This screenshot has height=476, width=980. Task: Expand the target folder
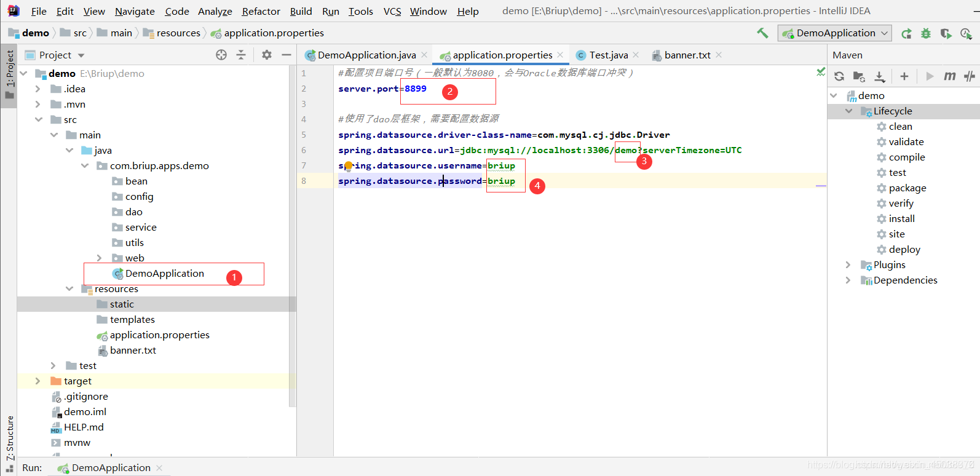[x=38, y=381]
